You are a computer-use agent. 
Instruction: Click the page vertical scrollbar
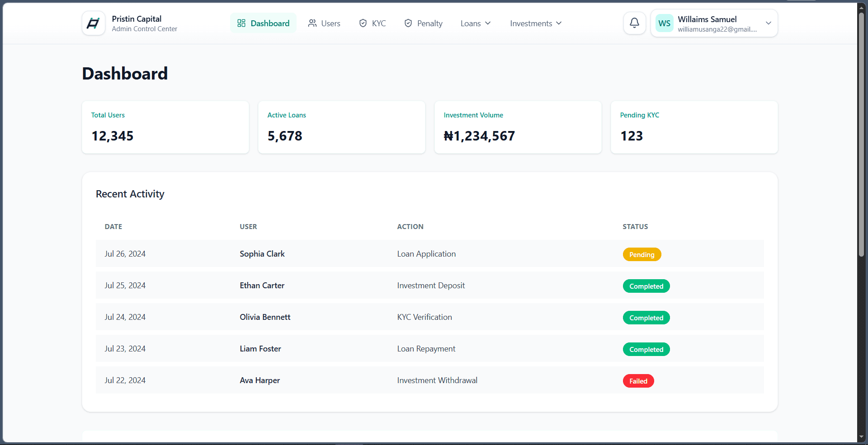(x=861, y=136)
